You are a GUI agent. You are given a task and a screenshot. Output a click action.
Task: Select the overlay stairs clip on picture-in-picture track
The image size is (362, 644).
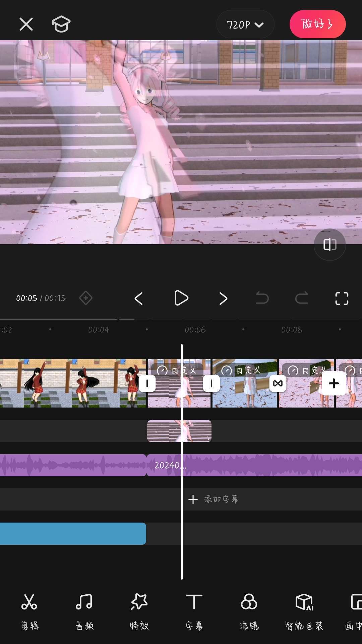coord(179,431)
